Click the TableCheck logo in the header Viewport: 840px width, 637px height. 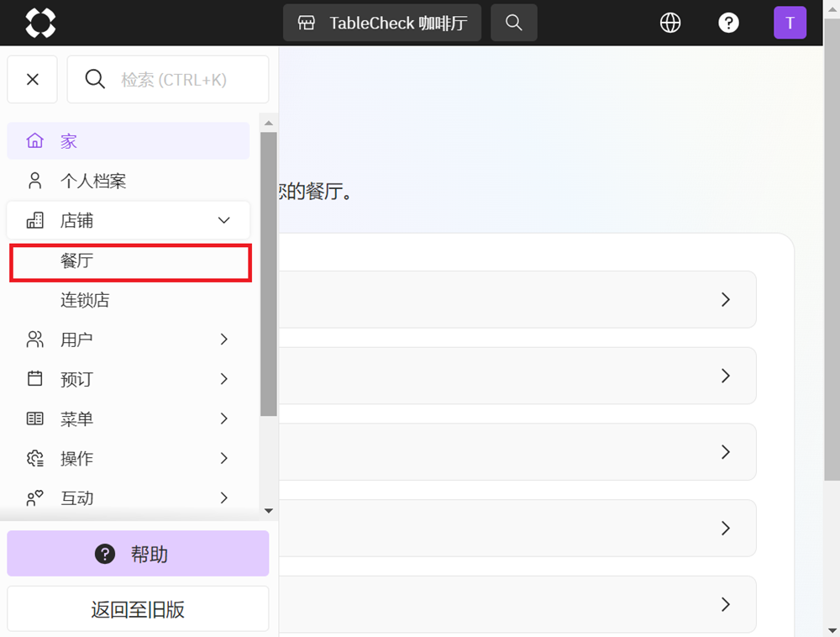[40, 23]
